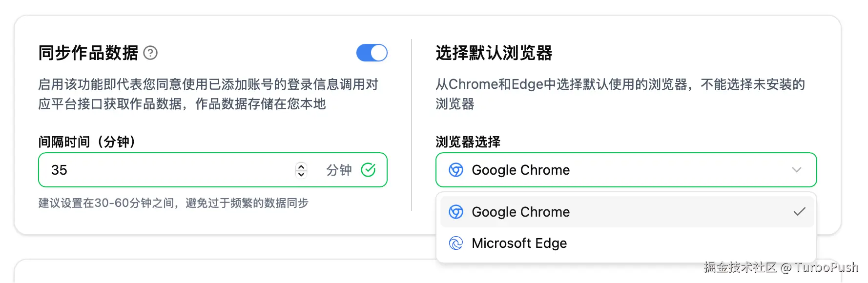Image resolution: width=868 pixels, height=283 pixels.
Task: Click the Microsoft Edge icon in the options list
Action: pos(456,243)
